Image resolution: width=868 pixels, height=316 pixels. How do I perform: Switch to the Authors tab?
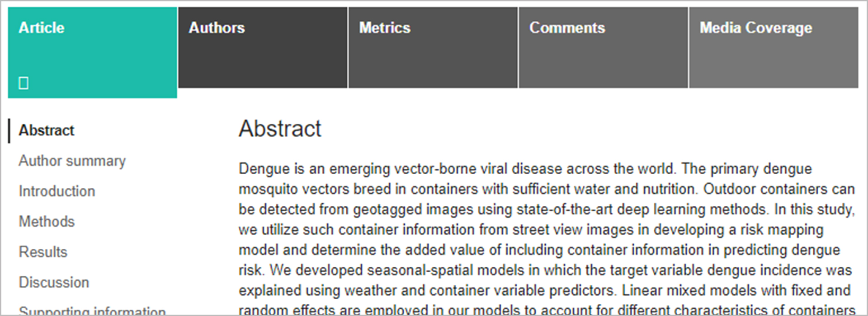(217, 28)
